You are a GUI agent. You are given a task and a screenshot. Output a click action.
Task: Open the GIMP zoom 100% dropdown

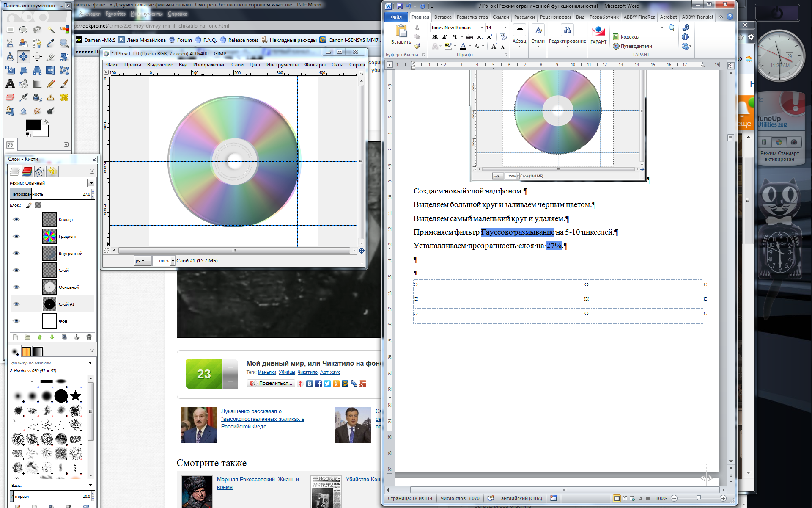point(173,261)
